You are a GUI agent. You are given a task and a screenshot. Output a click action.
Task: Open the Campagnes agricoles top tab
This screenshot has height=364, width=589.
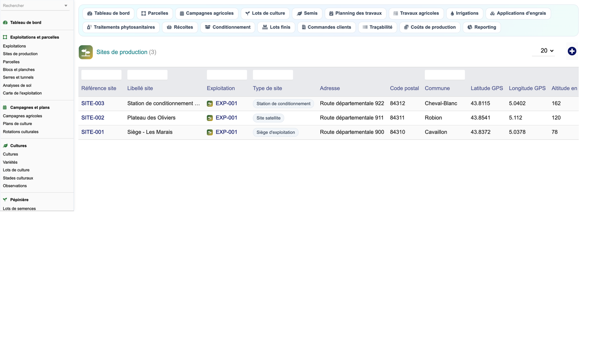(x=207, y=13)
